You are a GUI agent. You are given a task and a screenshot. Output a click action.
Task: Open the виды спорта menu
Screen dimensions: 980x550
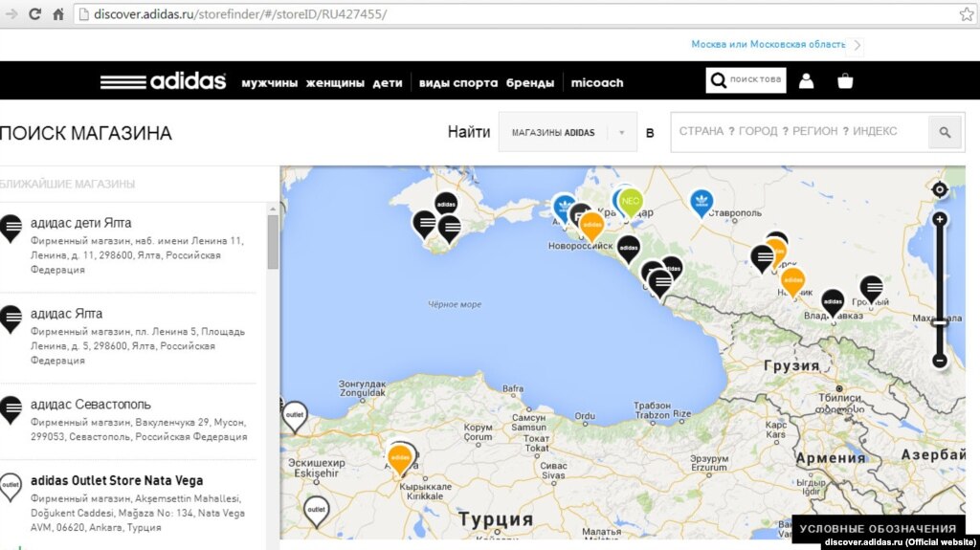tap(458, 82)
